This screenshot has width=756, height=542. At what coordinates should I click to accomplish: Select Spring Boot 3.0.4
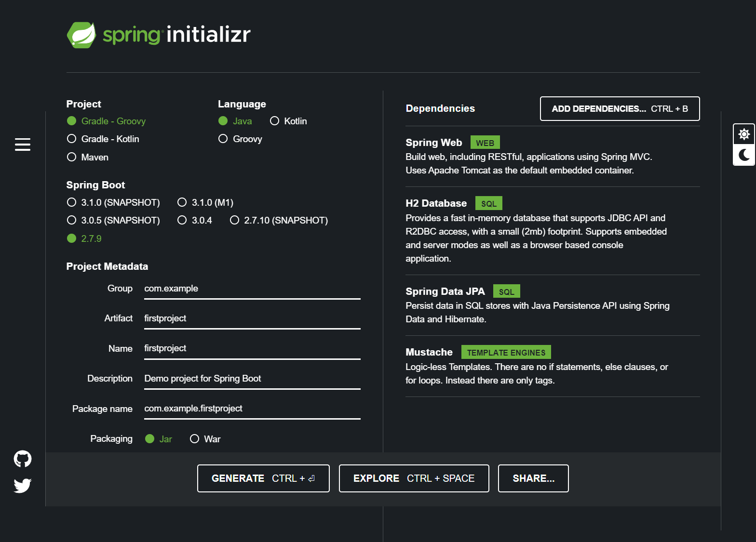(x=195, y=220)
